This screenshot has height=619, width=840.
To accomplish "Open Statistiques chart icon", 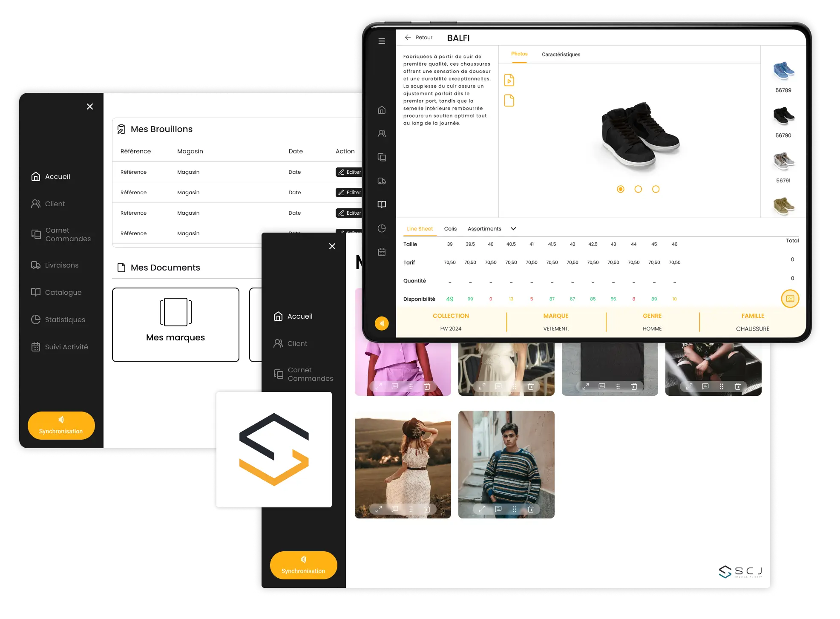I will pos(35,320).
